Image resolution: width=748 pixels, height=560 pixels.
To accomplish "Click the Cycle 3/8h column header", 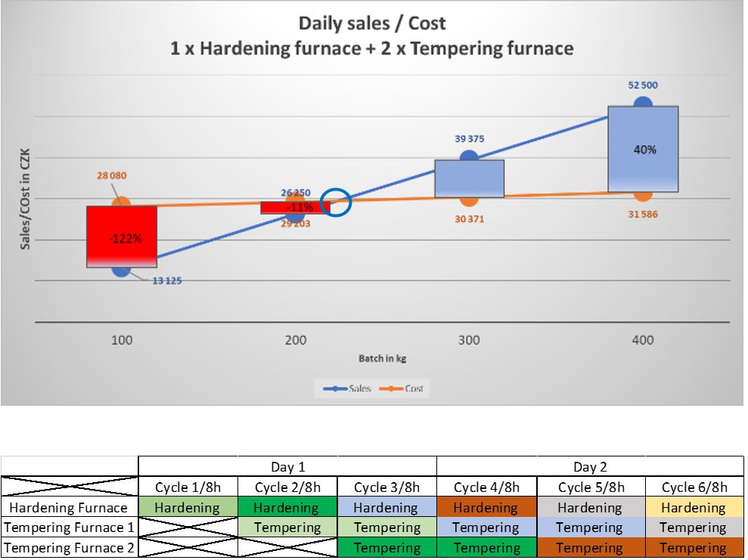I will pos(386,487).
